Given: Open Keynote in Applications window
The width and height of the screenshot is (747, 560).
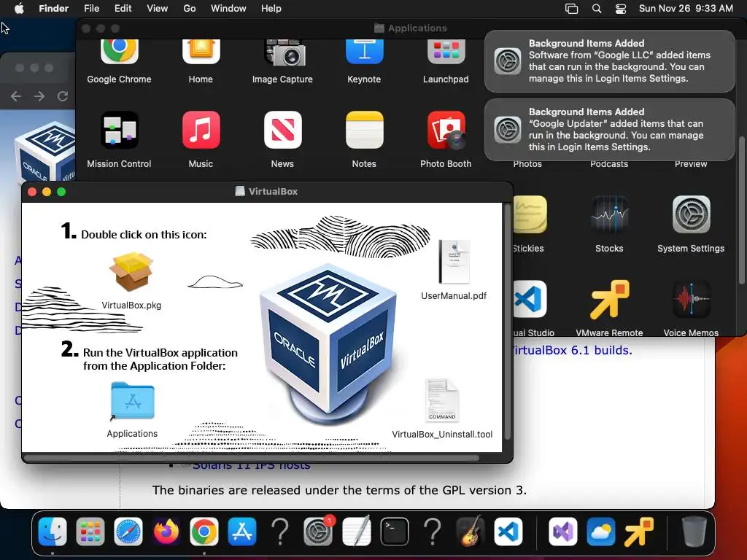Looking at the screenshot, I should pos(365,52).
